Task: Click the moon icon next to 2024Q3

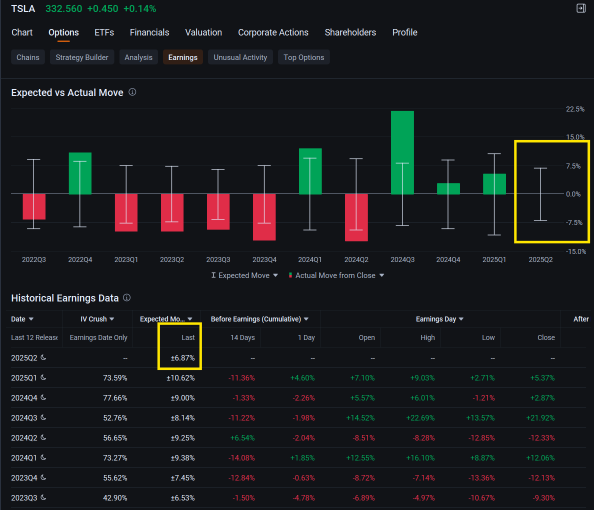Action: 43,418
